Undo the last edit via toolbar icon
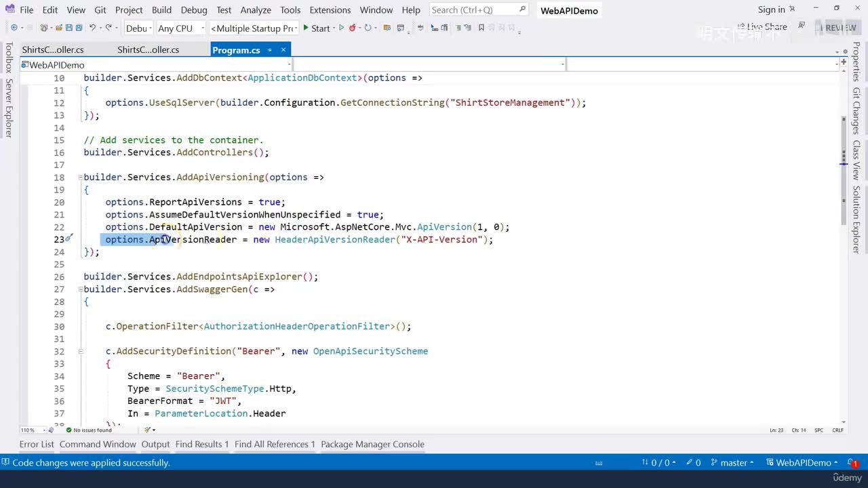868x488 pixels. (92, 28)
